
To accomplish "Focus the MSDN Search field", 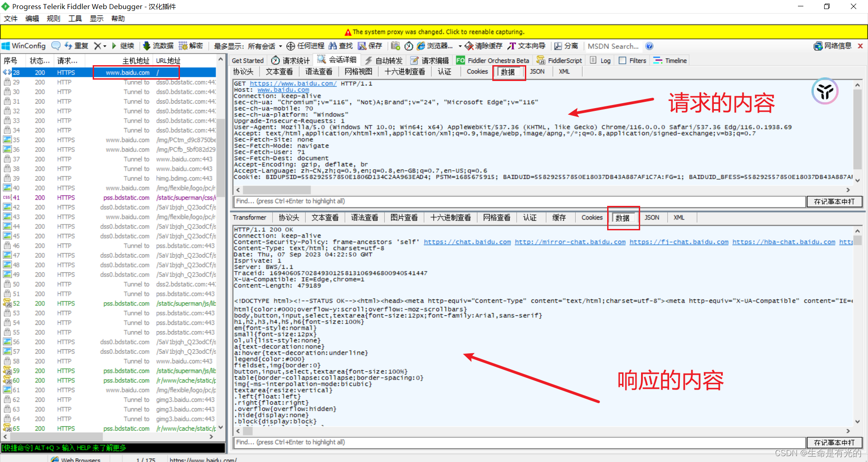I will tap(613, 46).
